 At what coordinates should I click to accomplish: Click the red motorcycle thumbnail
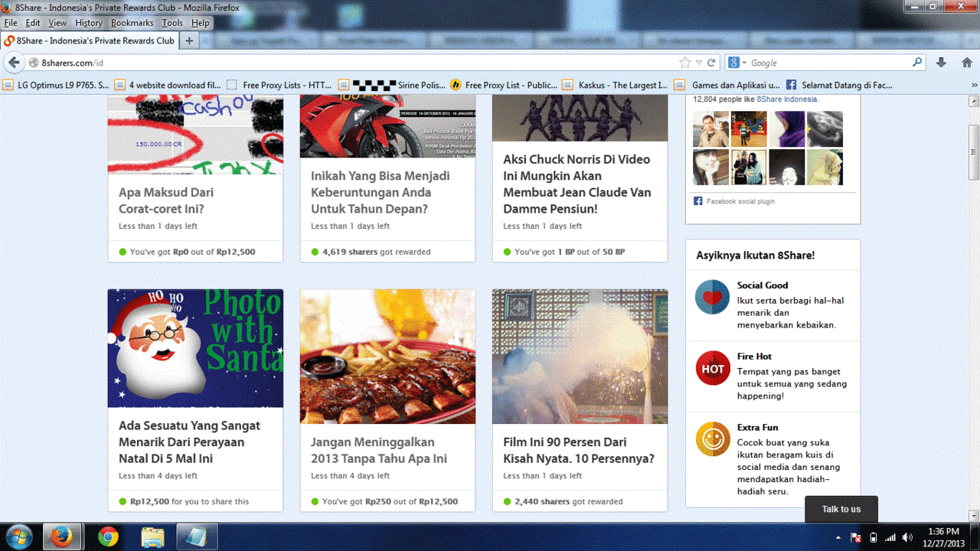pyautogui.click(x=387, y=127)
